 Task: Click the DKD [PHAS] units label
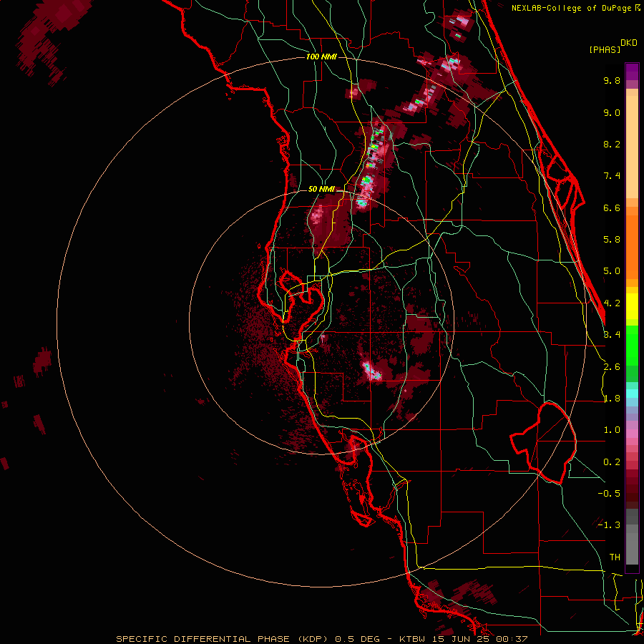[x=613, y=47]
